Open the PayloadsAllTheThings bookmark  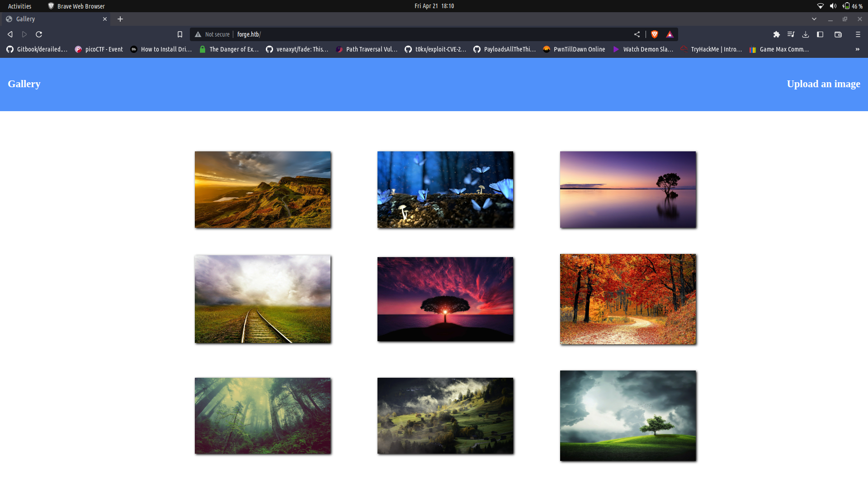point(505,49)
